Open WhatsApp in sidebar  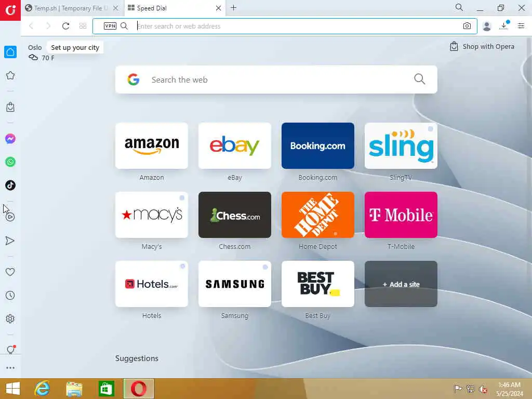click(10, 162)
